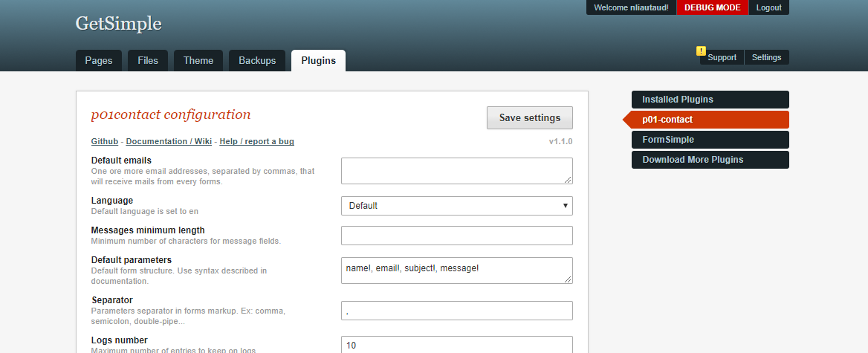This screenshot has height=353, width=868.
Task: Click the Messages minimum length field
Action: coord(456,236)
